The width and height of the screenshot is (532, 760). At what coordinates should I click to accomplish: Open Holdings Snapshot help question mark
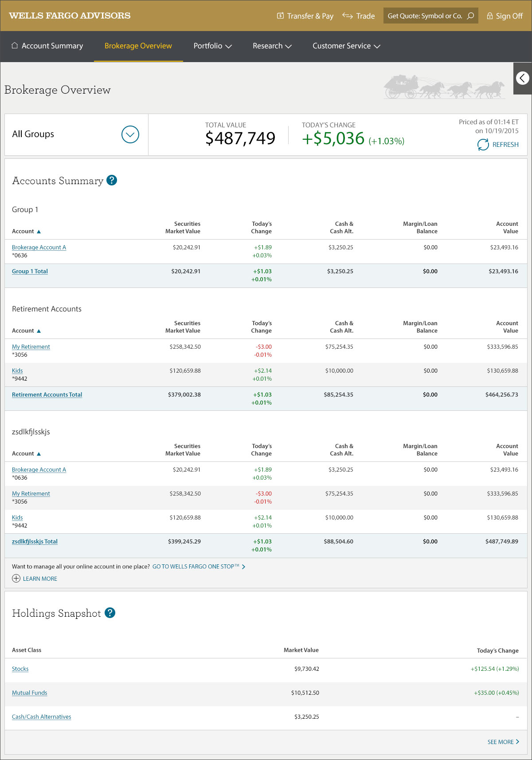click(110, 613)
